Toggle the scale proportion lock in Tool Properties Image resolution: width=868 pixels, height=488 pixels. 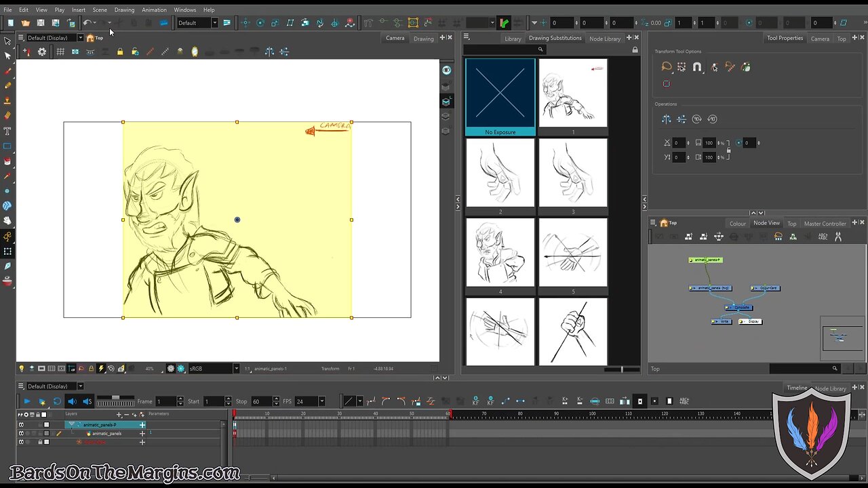click(x=728, y=150)
